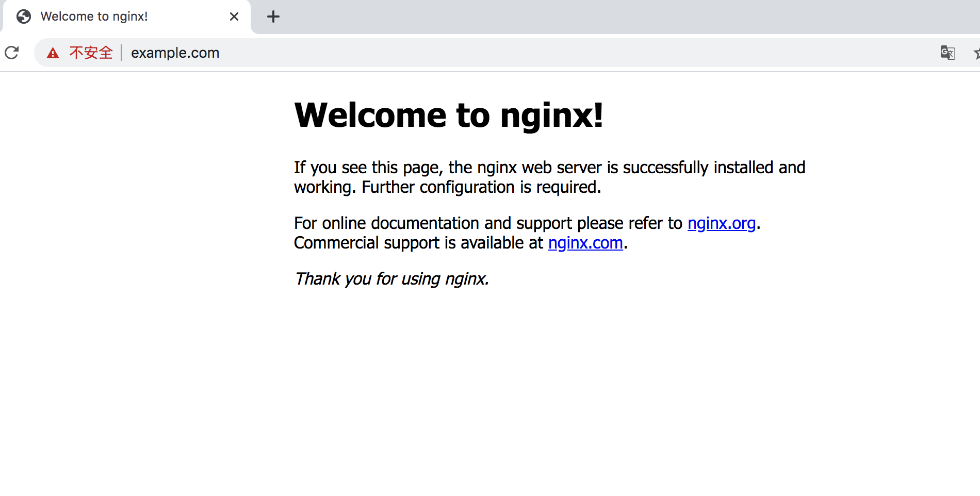Close the Welcome to nginx! tab
980x496 pixels.
pyautogui.click(x=234, y=16)
